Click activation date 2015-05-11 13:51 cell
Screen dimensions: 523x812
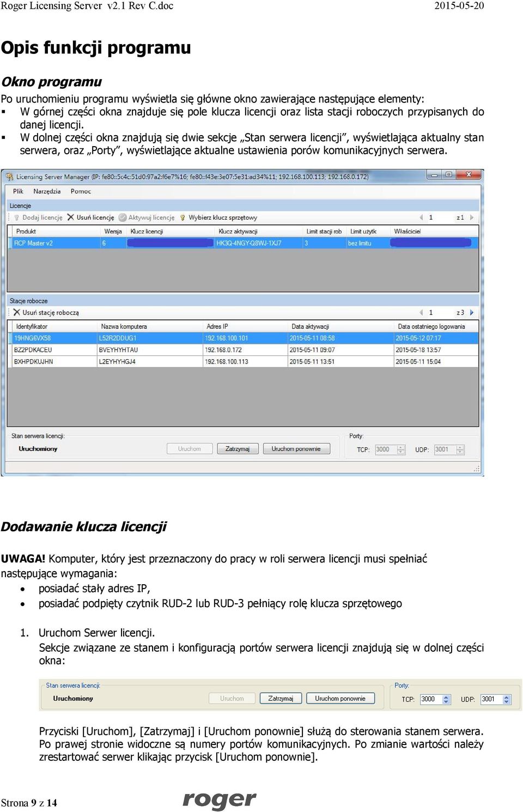click(340, 362)
